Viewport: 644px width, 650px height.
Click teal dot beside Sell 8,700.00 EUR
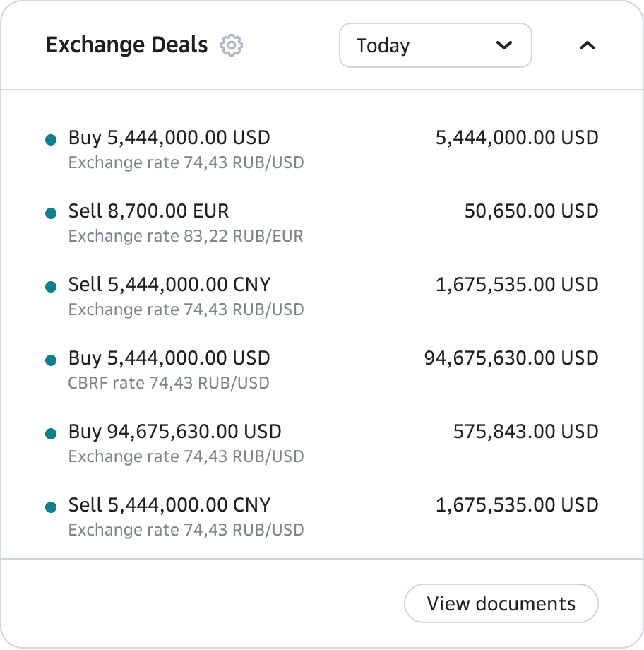tap(51, 213)
